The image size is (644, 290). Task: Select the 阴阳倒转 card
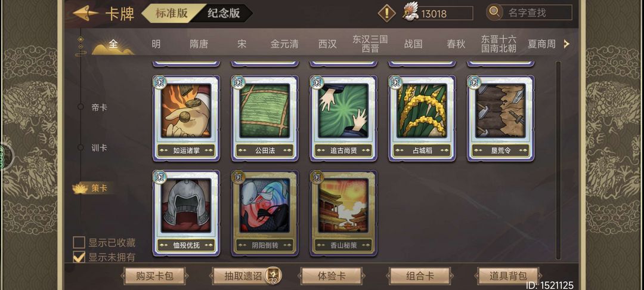pos(265,213)
